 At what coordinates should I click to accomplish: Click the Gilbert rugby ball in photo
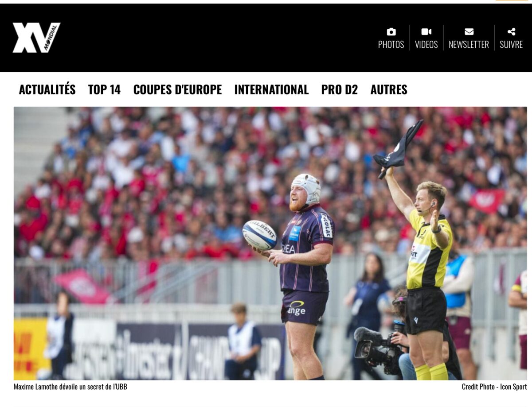pos(259,235)
